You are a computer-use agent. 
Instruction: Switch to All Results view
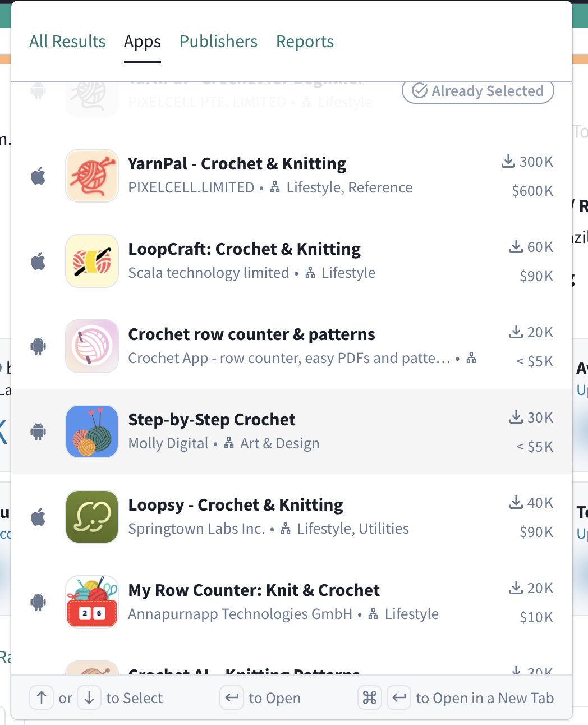click(67, 41)
